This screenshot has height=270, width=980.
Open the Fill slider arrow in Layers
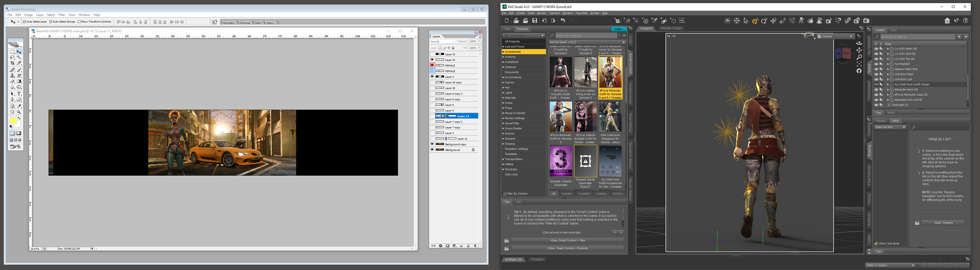coord(479,48)
